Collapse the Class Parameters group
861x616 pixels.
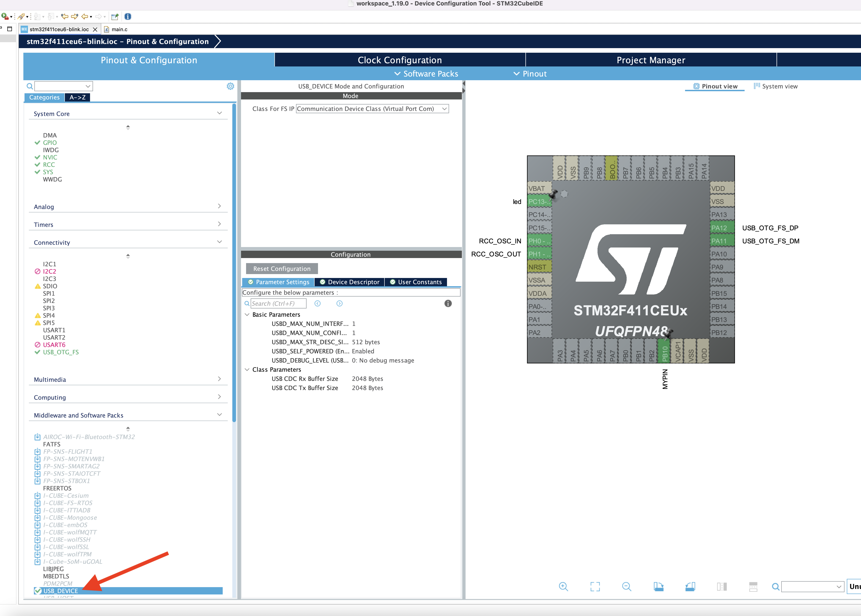tap(247, 369)
